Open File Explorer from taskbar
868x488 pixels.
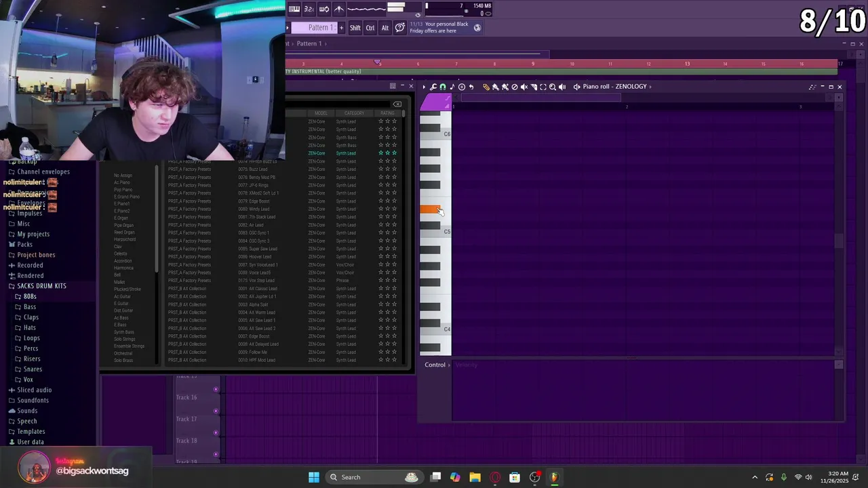coord(475,477)
